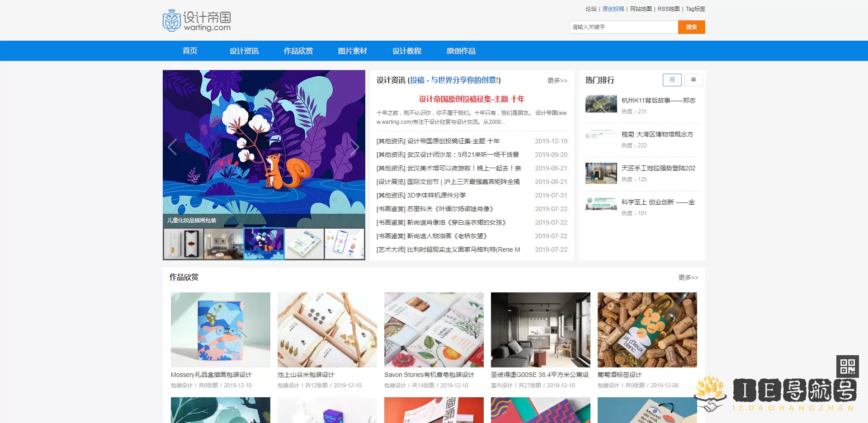Open the 原创投稿 link in the header
This screenshot has width=868, height=423.
point(613,9)
